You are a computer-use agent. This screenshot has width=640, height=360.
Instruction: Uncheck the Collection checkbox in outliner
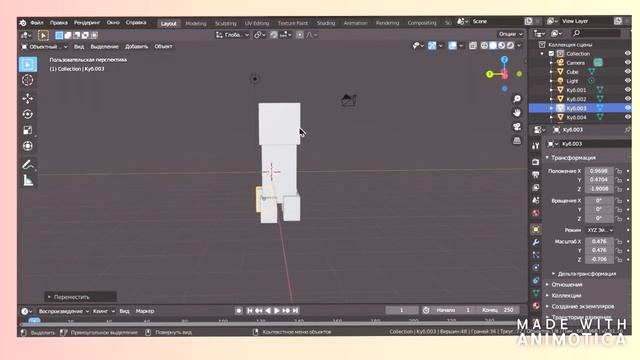coord(551,53)
